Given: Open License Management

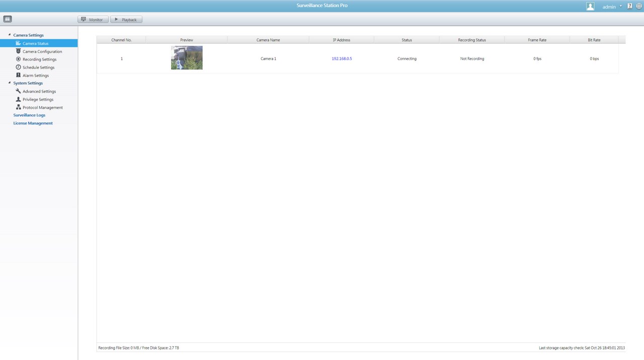Looking at the screenshot, I should [33, 123].
